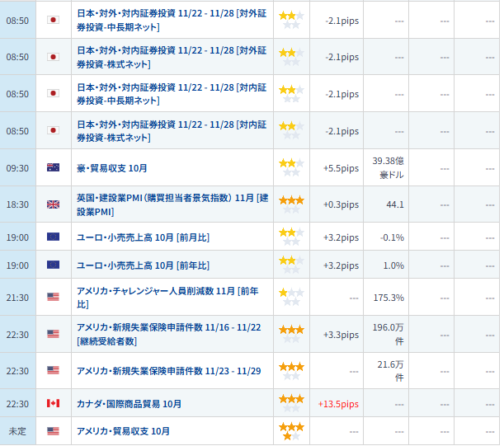Click the EU flag for ユーロ・小売売上高 [前月比]
The image size is (504, 446).
(x=53, y=237)
